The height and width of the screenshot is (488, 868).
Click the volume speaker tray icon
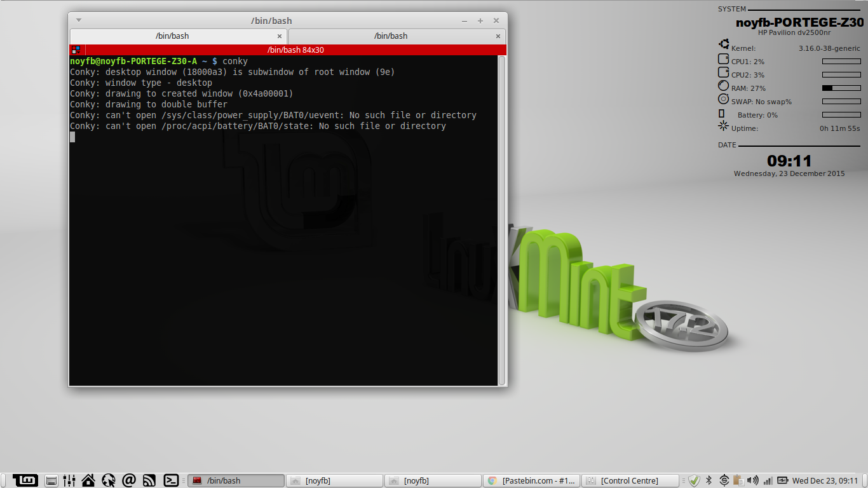point(753,480)
